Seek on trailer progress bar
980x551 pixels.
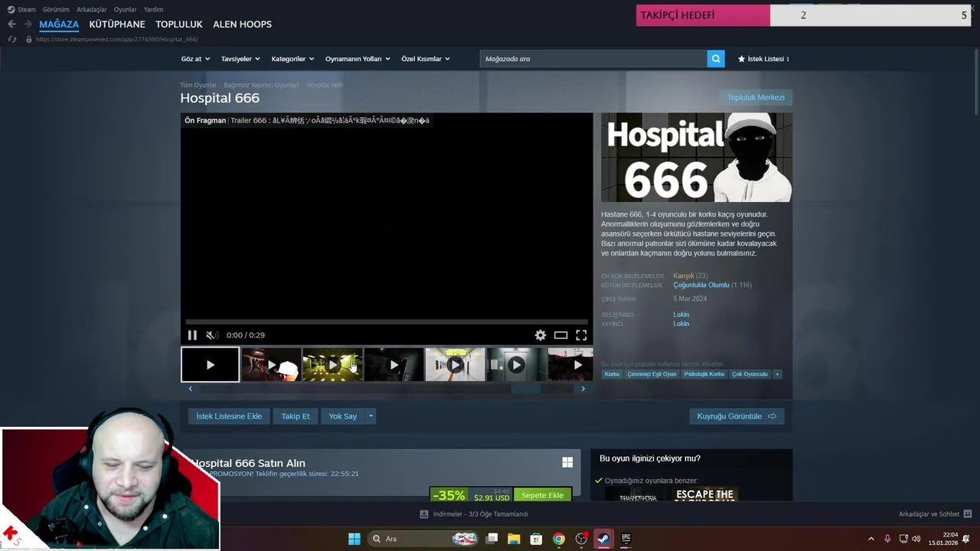tap(387, 322)
